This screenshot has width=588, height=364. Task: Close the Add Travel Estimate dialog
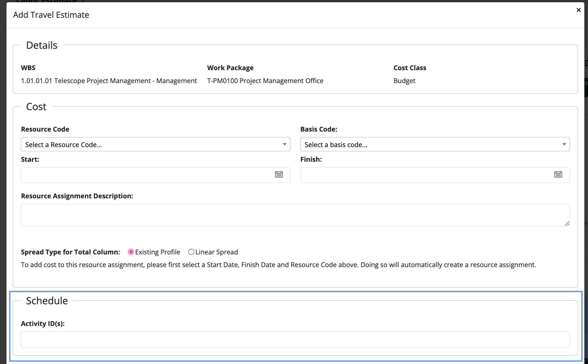pos(578,10)
